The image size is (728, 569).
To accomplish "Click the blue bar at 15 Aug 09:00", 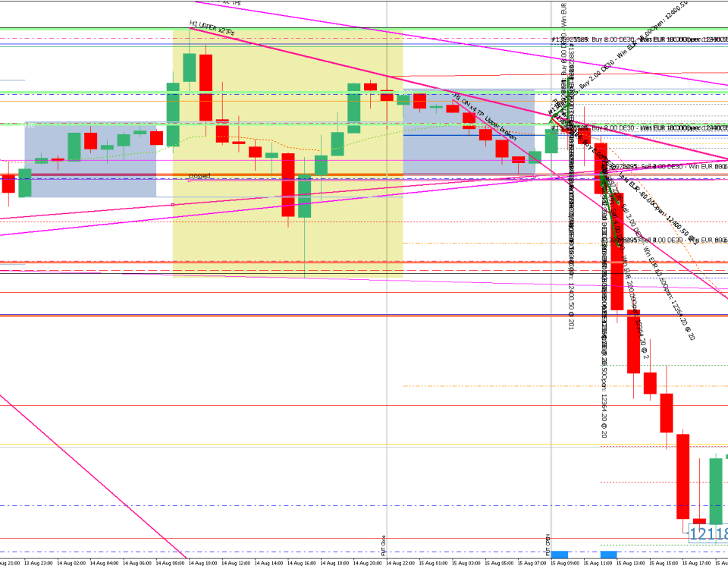I will 560,555.
